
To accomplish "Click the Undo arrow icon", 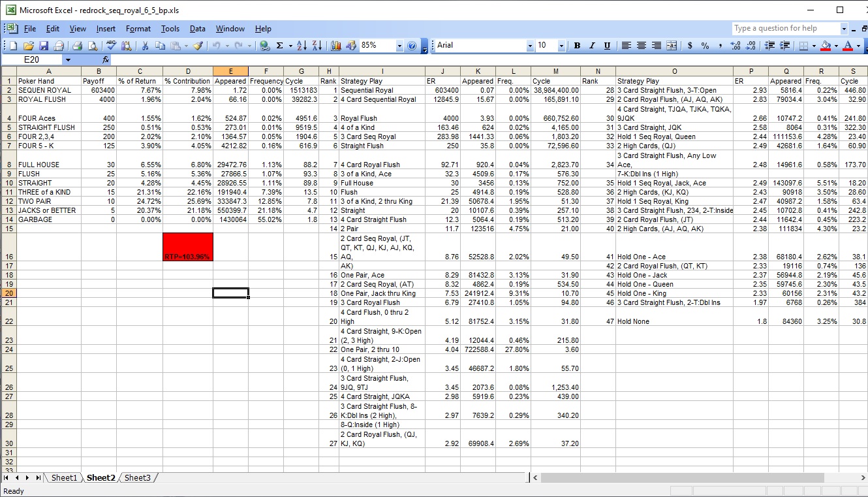I will pos(215,46).
